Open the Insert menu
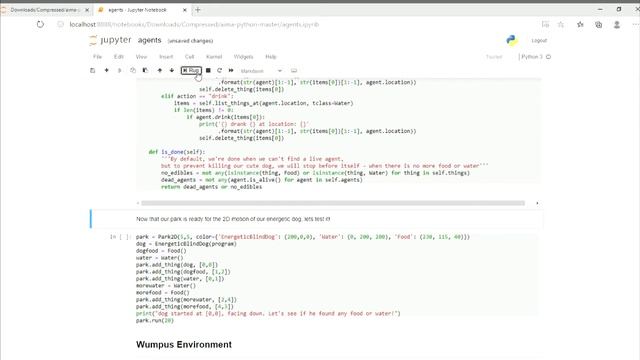The width and height of the screenshot is (640, 360). (166, 57)
